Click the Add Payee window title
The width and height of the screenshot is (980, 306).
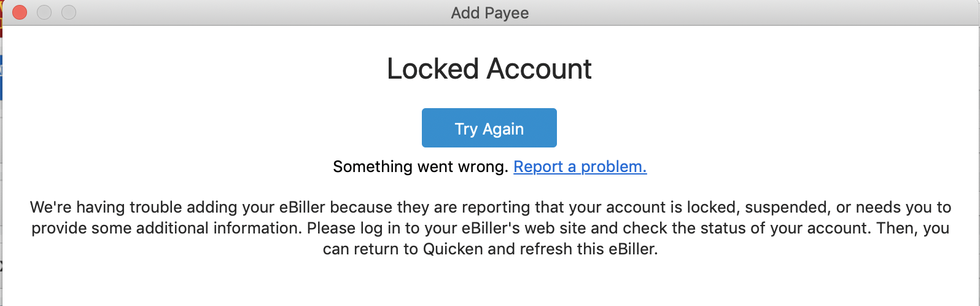tap(489, 13)
